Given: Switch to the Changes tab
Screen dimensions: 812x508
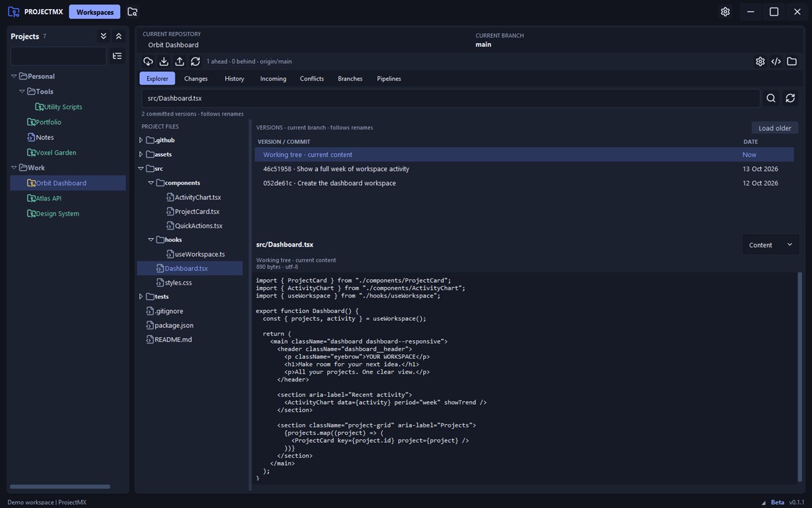Looking at the screenshot, I should [196, 79].
